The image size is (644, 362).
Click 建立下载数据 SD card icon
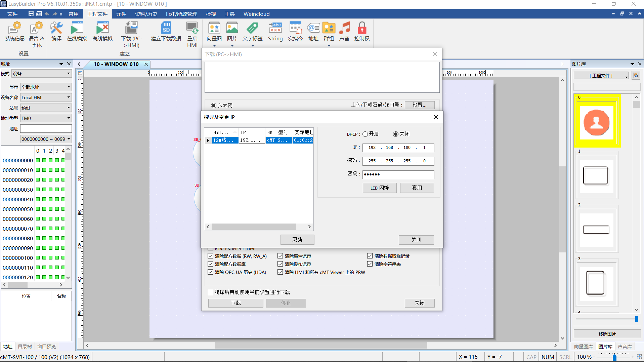pos(166,29)
